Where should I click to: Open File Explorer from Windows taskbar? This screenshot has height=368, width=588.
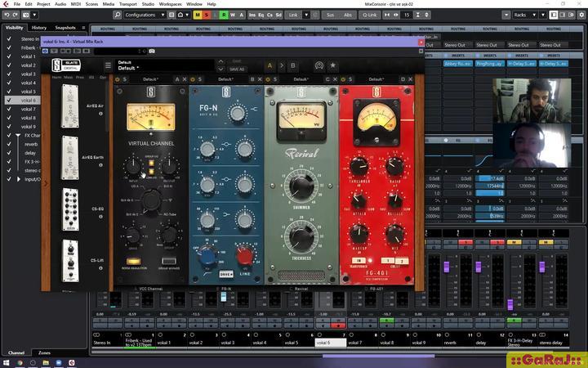tap(46, 363)
